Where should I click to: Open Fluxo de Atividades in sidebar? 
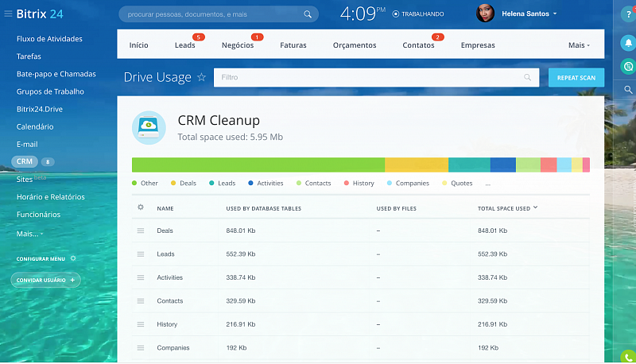point(49,39)
